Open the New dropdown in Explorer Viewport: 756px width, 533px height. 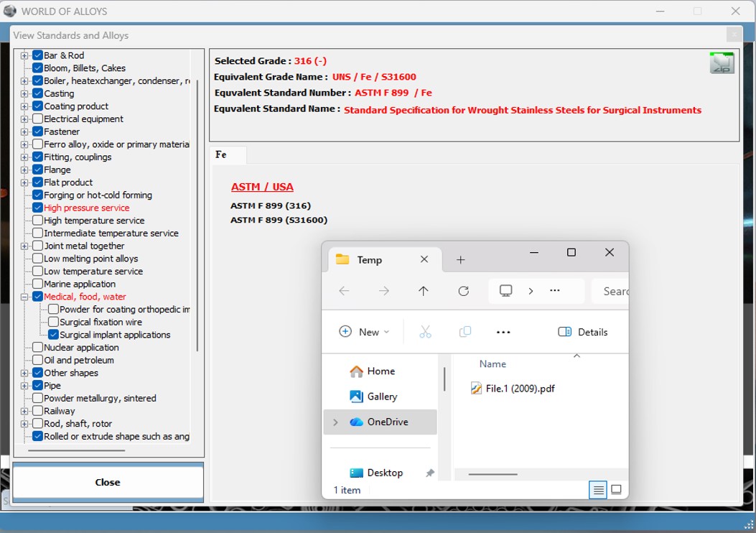365,332
